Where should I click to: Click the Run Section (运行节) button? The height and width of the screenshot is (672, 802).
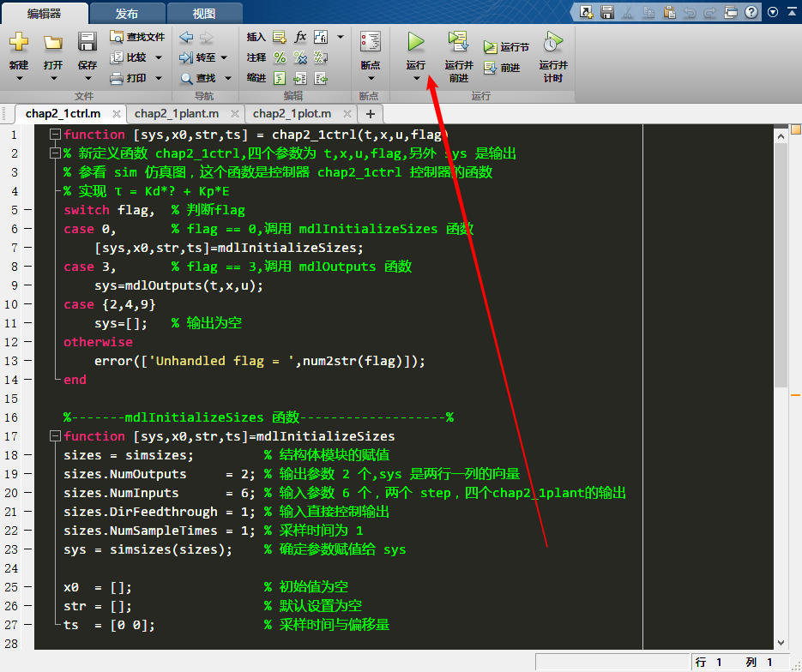[x=506, y=47]
